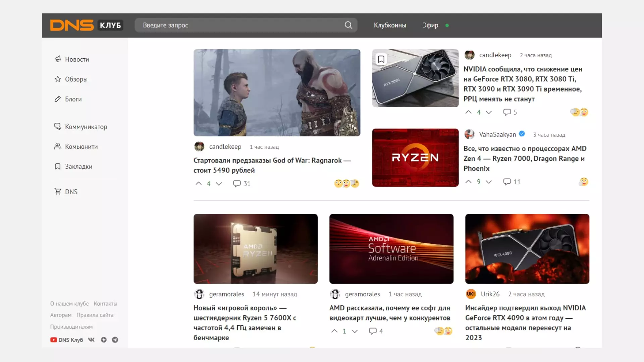Open headline about Ryzen 5 7600X benchmark
644x362 pixels.
245,322
